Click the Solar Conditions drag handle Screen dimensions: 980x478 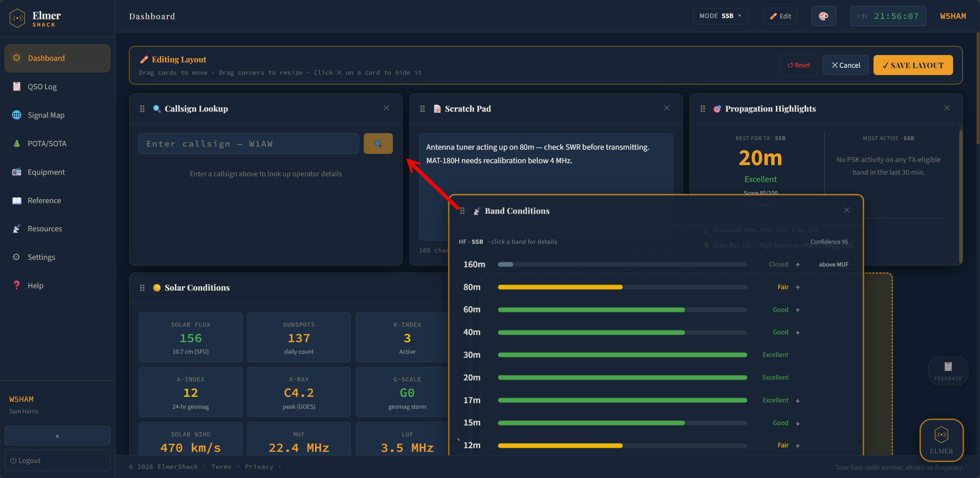point(142,288)
